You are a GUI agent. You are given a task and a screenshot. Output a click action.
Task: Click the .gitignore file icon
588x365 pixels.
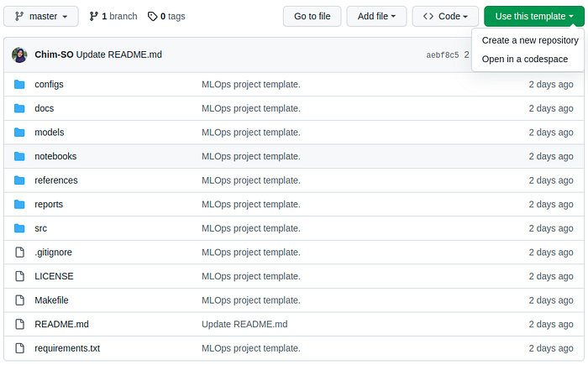pyautogui.click(x=20, y=253)
